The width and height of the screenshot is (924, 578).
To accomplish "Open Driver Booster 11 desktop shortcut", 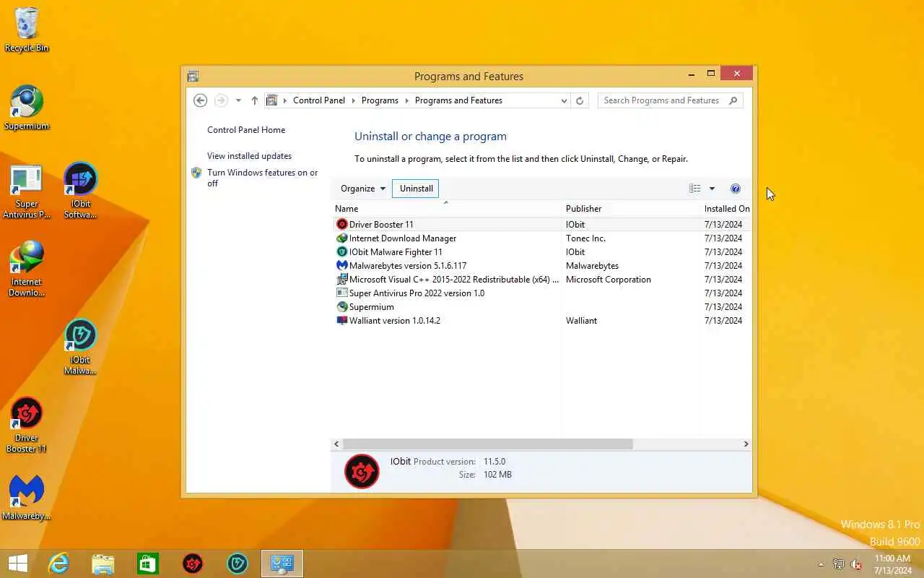I will [27, 425].
